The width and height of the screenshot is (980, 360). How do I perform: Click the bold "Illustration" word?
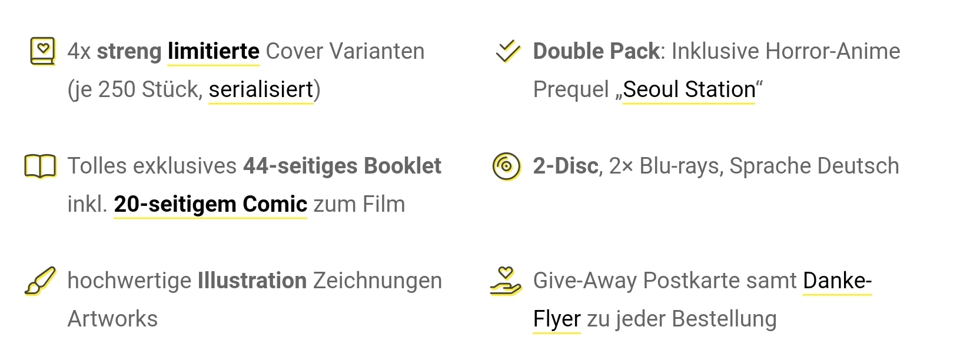(252, 281)
